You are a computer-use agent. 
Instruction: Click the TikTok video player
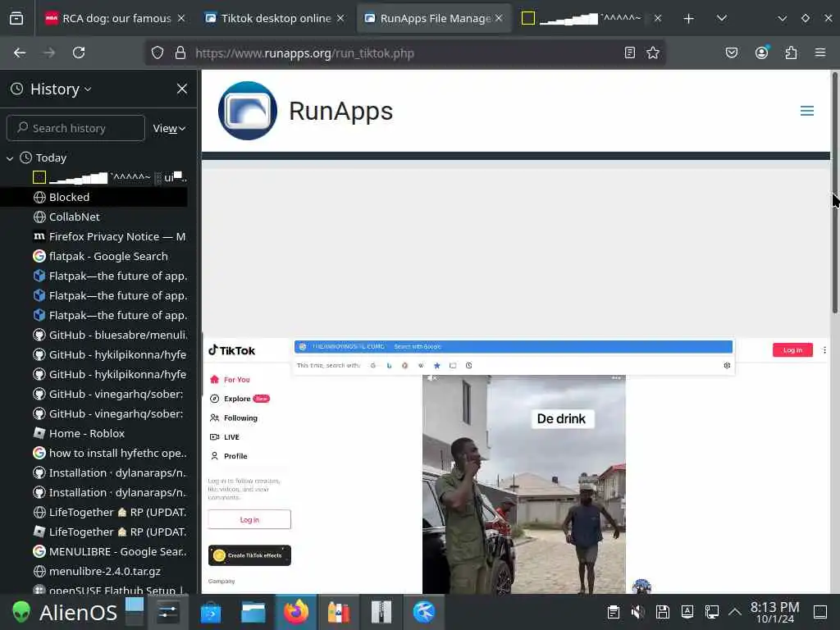[x=524, y=484]
